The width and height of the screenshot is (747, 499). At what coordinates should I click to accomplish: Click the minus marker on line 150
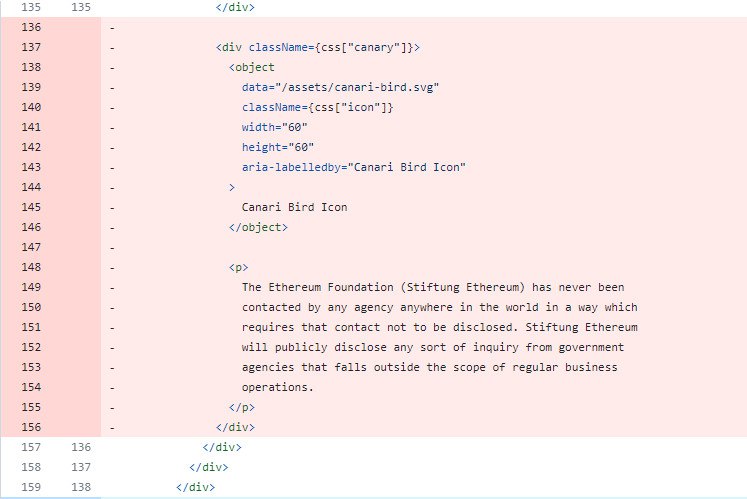113,307
